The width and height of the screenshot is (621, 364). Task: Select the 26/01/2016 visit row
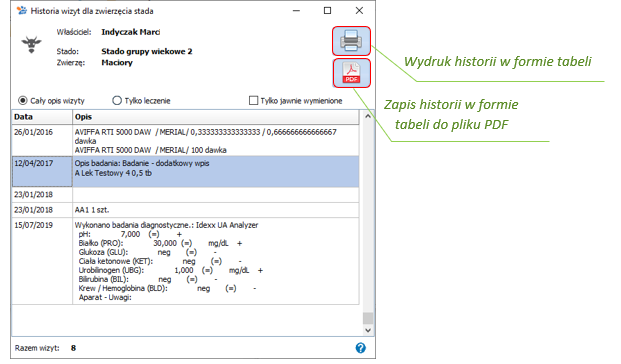point(185,141)
